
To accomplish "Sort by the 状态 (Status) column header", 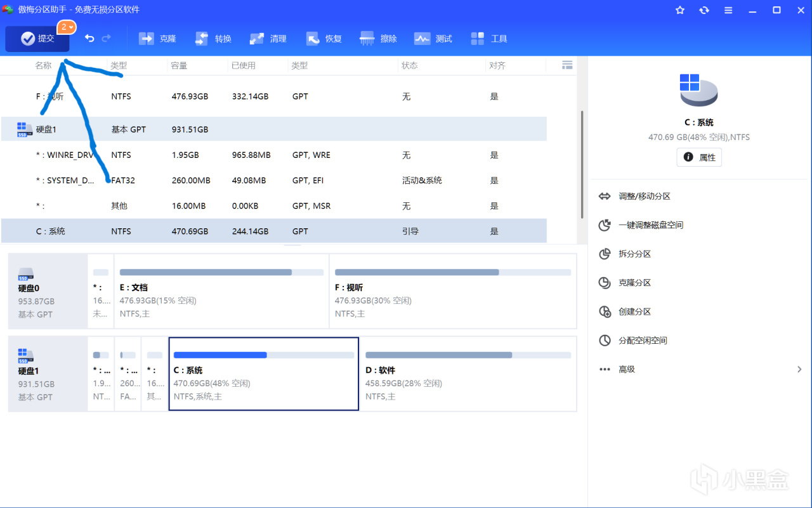I will [410, 65].
